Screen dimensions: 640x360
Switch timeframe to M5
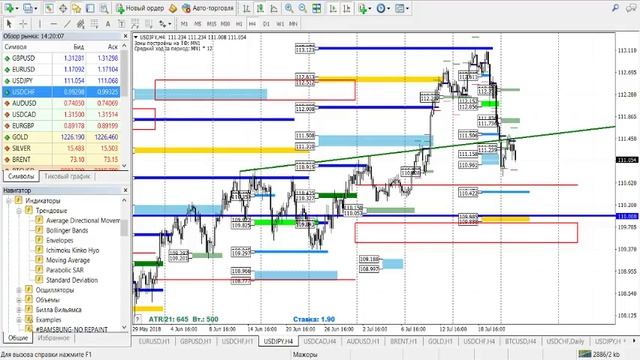[198, 24]
